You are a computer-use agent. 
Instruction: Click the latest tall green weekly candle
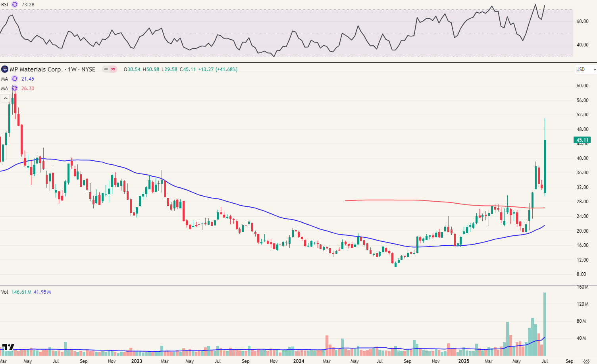[x=545, y=166]
